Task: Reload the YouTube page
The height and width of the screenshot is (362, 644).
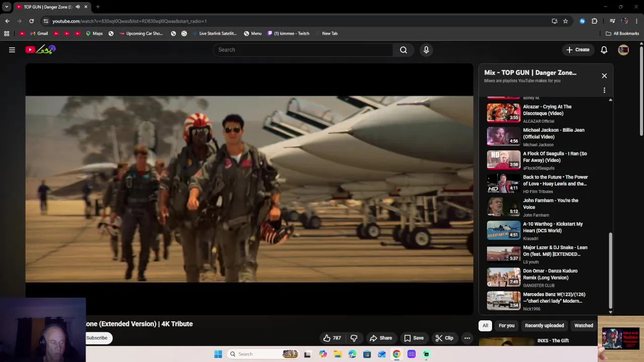Action: click(x=31, y=21)
